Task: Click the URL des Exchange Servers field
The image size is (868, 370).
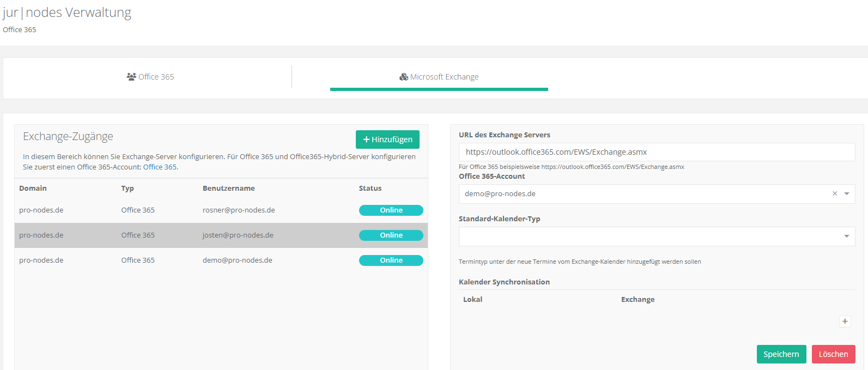Action: (657, 152)
